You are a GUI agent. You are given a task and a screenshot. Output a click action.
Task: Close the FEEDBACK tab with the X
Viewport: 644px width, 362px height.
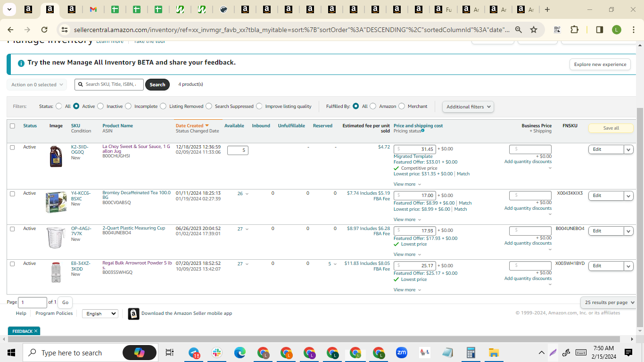point(36,331)
